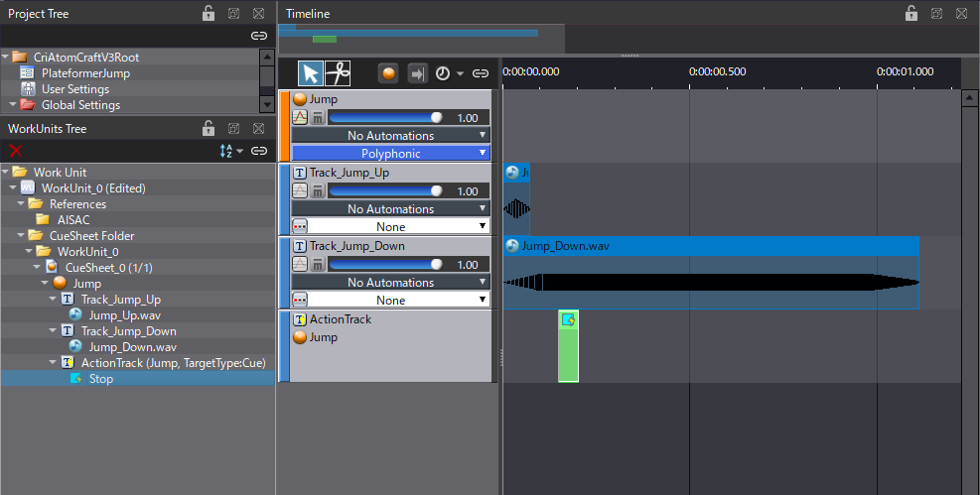Click the orange cue ball toolbar button

click(388, 73)
